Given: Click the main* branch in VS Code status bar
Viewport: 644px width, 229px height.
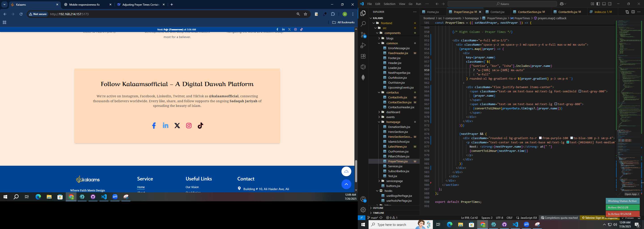Looking at the screenshot, I should click(x=373, y=218).
